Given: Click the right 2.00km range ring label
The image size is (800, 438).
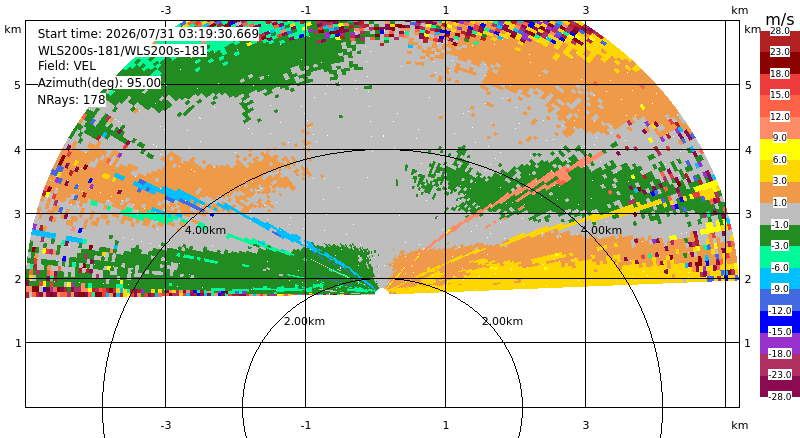Looking at the screenshot, I should coord(503,321).
